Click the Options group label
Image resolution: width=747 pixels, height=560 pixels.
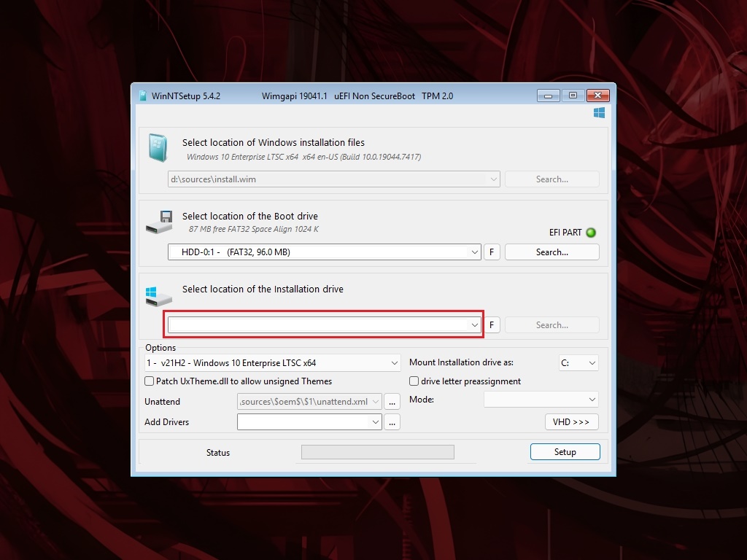click(160, 348)
